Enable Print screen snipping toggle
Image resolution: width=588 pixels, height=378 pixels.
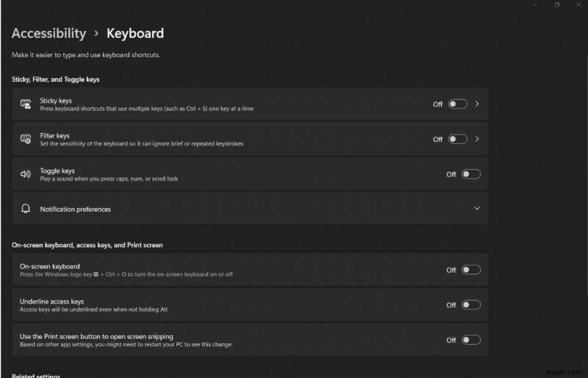(x=471, y=340)
